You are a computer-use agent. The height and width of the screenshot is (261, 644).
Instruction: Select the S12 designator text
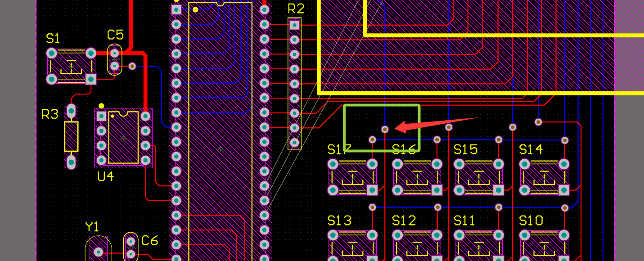pos(404,220)
